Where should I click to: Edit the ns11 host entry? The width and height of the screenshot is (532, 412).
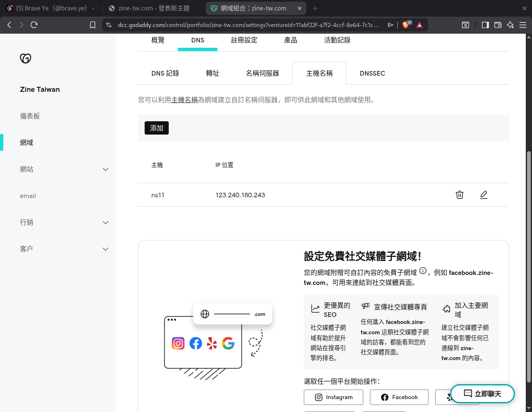tap(483, 195)
